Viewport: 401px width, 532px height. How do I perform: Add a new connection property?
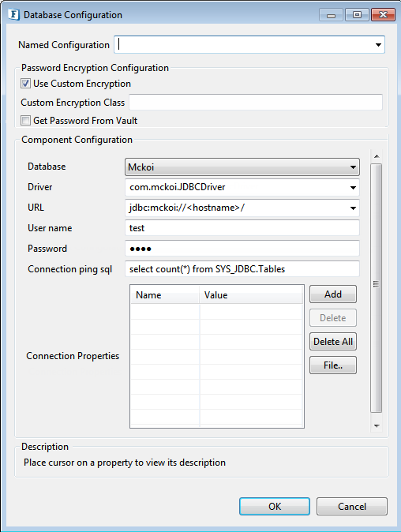[333, 294]
